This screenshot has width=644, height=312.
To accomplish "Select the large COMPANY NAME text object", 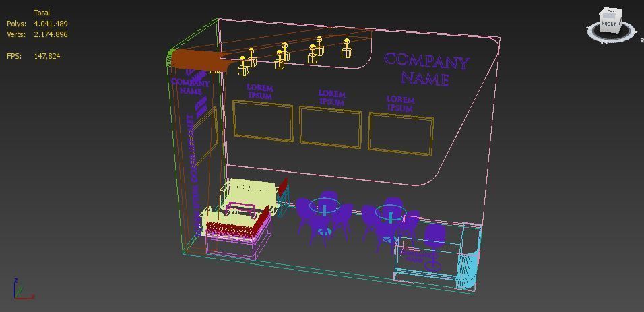I will (426, 69).
